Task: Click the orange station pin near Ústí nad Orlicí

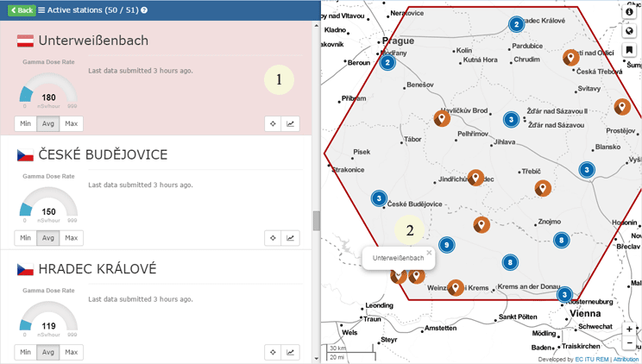Action: (x=570, y=58)
